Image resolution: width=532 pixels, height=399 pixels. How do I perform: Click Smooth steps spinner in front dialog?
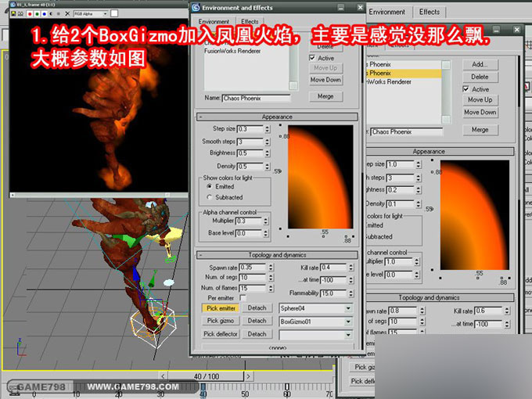268,142
